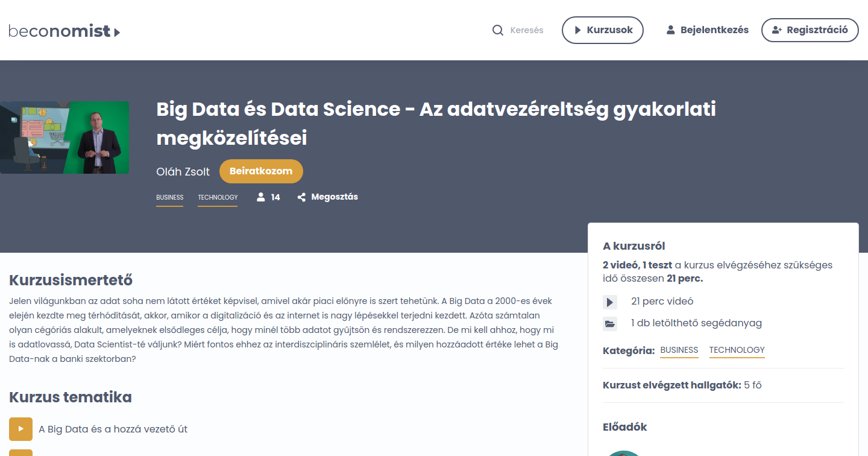This screenshot has height=456, width=868.
Task: Click the folder icon for letölthető segédanyag
Action: [x=610, y=323]
